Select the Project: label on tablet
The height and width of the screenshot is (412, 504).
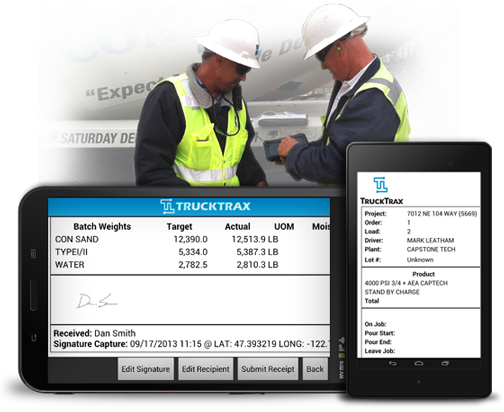click(375, 214)
